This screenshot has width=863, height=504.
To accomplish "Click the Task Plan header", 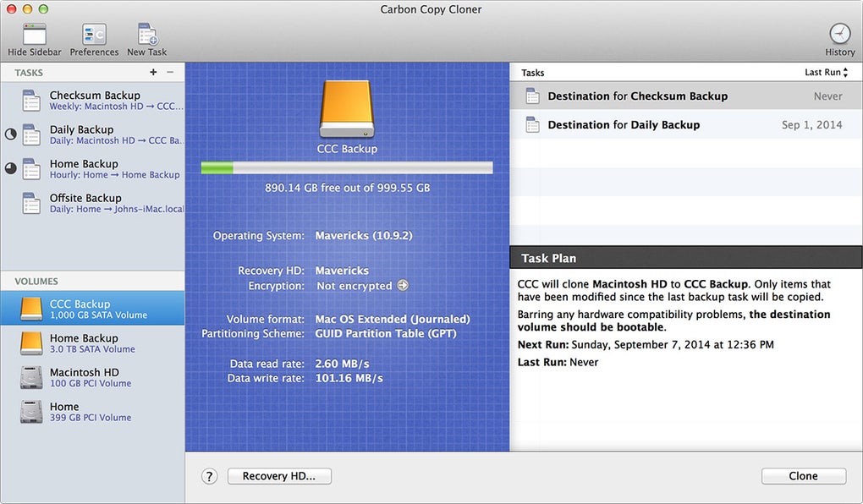I will (686, 258).
